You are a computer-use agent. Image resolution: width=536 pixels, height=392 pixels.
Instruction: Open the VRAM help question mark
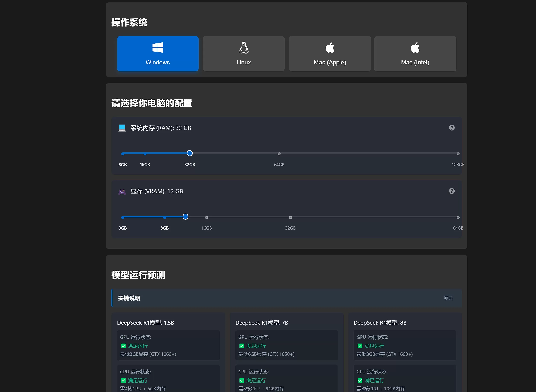click(452, 191)
